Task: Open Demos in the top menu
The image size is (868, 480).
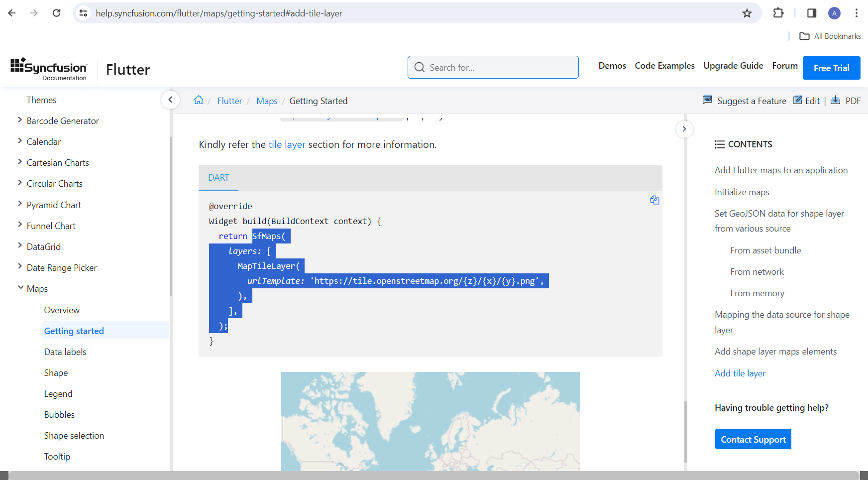Action: pos(612,66)
